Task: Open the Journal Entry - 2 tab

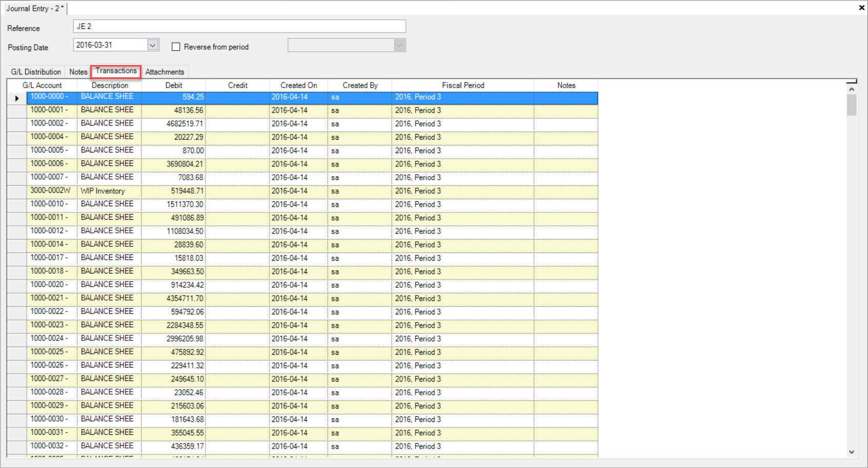Action: point(34,8)
